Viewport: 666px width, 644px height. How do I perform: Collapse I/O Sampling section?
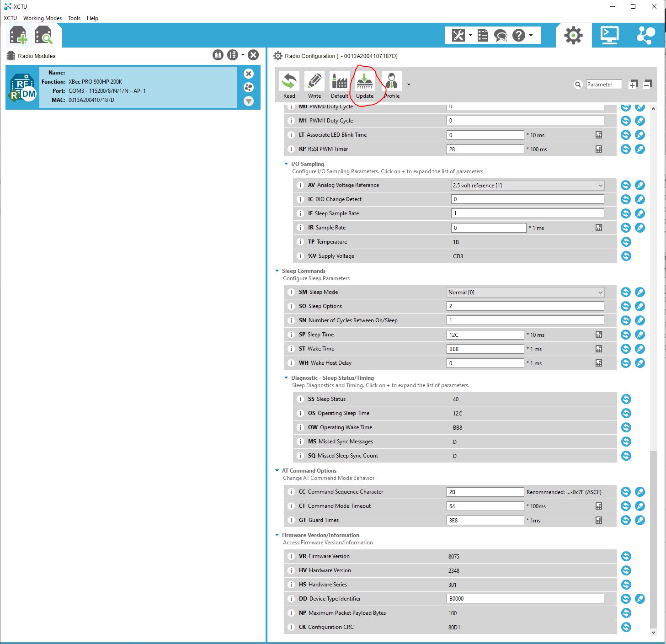[x=286, y=164]
